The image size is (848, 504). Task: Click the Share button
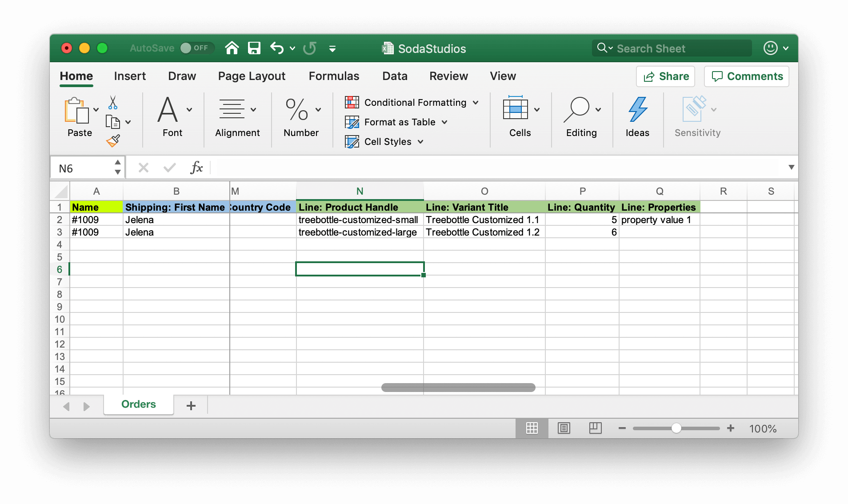pyautogui.click(x=665, y=76)
